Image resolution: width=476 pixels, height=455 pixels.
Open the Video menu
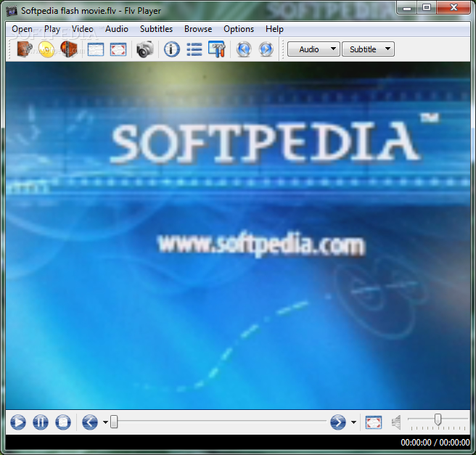point(83,29)
